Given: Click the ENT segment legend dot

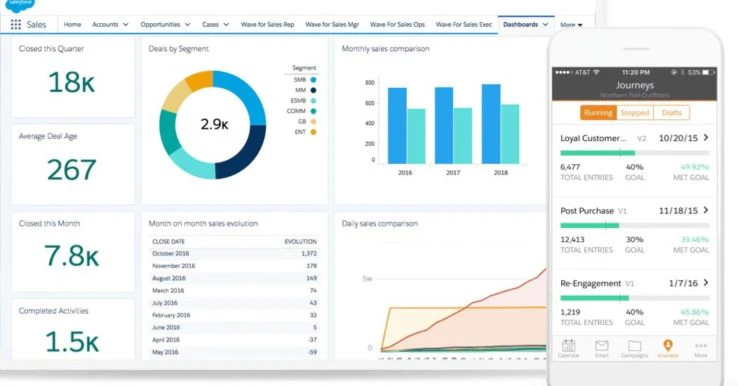Looking at the screenshot, I should pos(313,132).
